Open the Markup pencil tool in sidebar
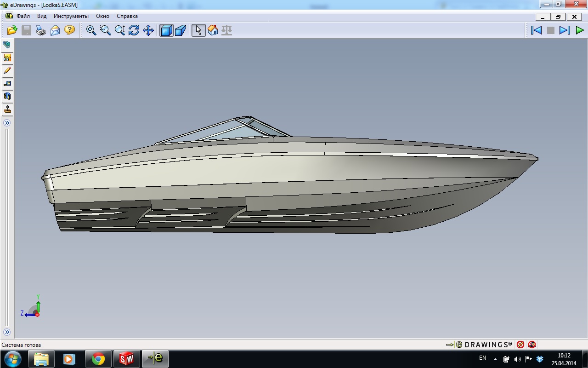This screenshot has width=588, height=368. coord(7,70)
